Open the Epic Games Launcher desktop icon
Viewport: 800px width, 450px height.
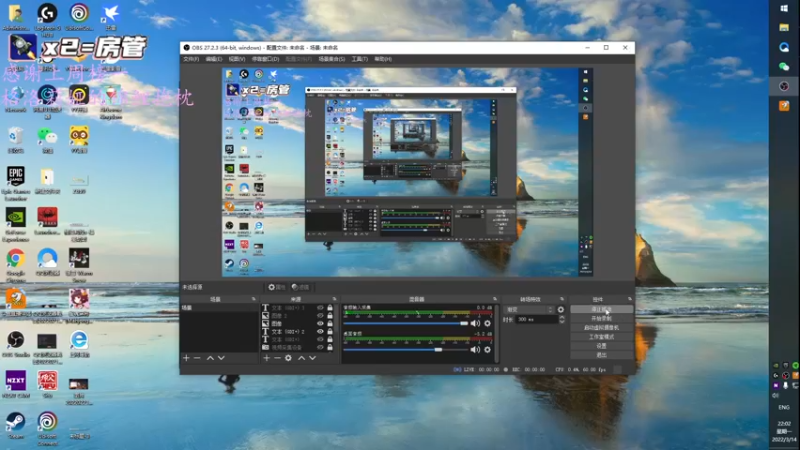click(16, 184)
